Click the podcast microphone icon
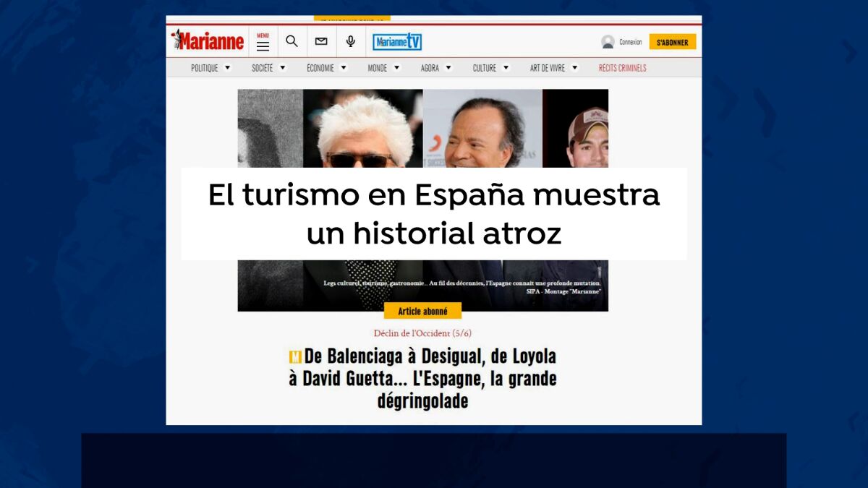This screenshot has width=868, height=488. [x=351, y=41]
